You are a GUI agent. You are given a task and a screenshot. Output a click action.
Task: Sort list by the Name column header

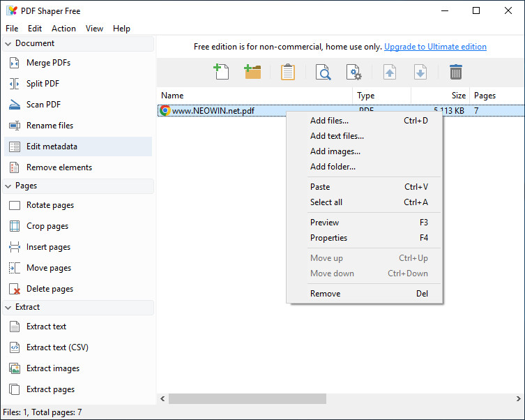(x=254, y=96)
